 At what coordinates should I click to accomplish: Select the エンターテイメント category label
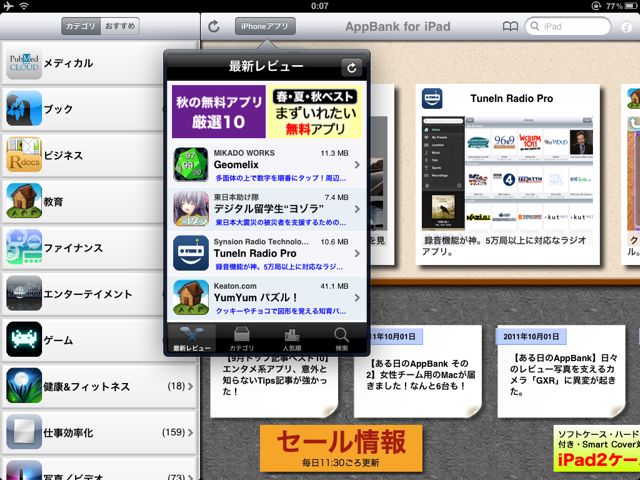coord(88,294)
